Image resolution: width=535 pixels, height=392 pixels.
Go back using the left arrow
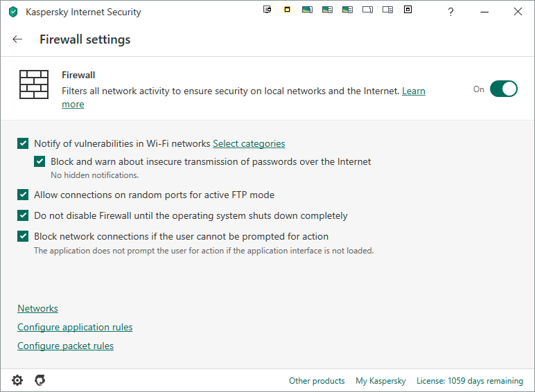(x=18, y=39)
